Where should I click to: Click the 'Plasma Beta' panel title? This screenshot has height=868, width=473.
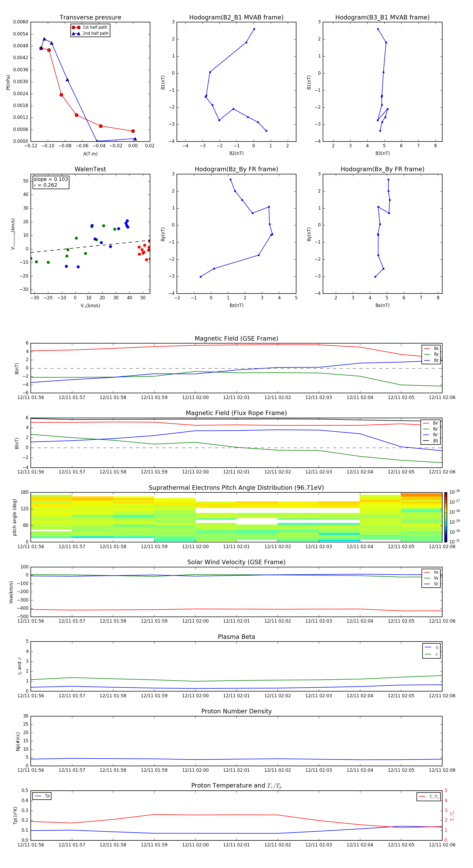(236, 637)
